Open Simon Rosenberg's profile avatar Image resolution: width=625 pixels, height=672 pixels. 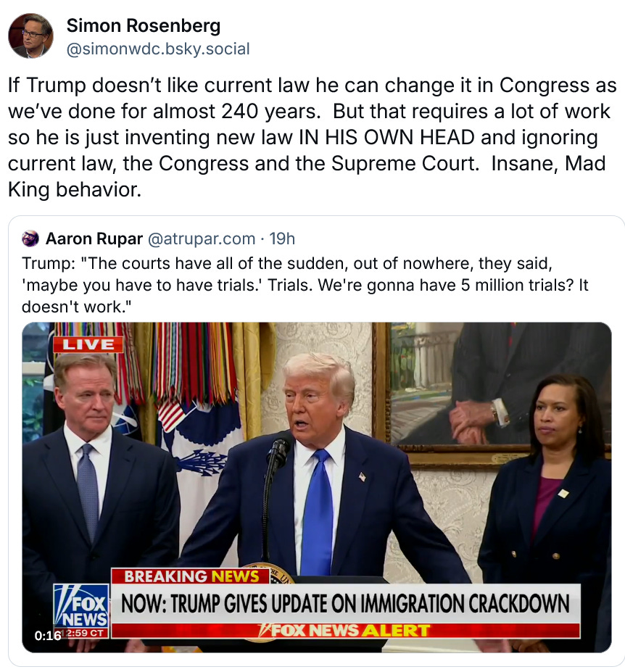click(30, 36)
